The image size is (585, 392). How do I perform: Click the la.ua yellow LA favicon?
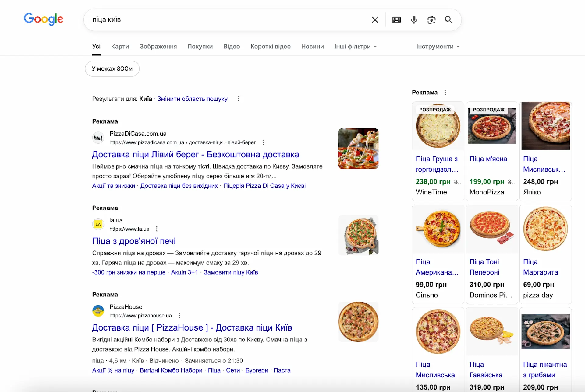(98, 224)
